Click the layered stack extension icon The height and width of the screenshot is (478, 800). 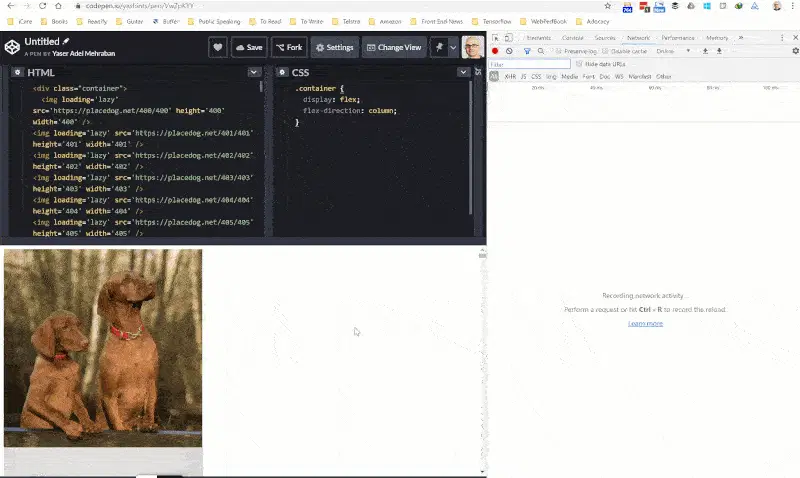(x=675, y=6)
